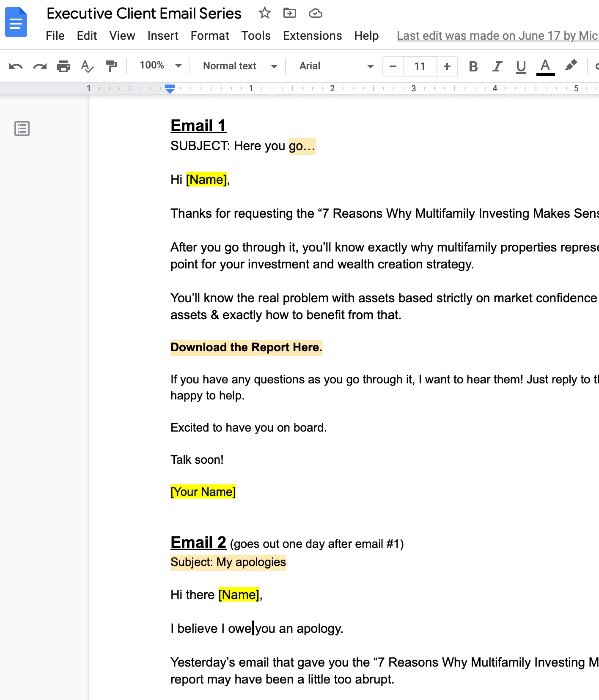The height and width of the screenshot is (700, 599).
Task: Open the Move to folder icon
Action: 290,13
